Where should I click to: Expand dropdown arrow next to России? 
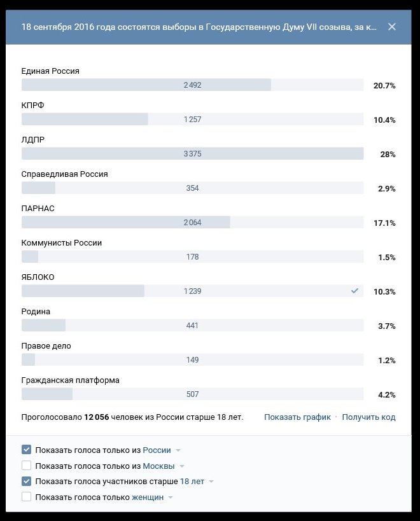coord(178,450)
